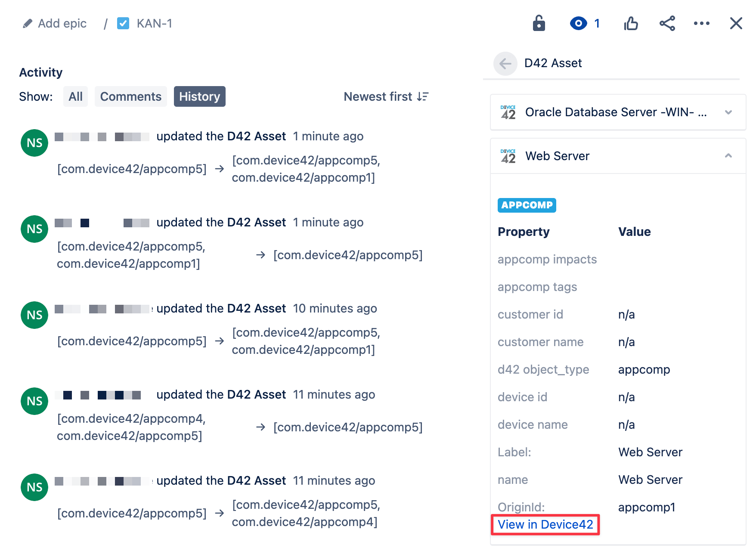Uncheck the checkbox next to KAN-1
The image size is (756, 551).
coord(123,23)
